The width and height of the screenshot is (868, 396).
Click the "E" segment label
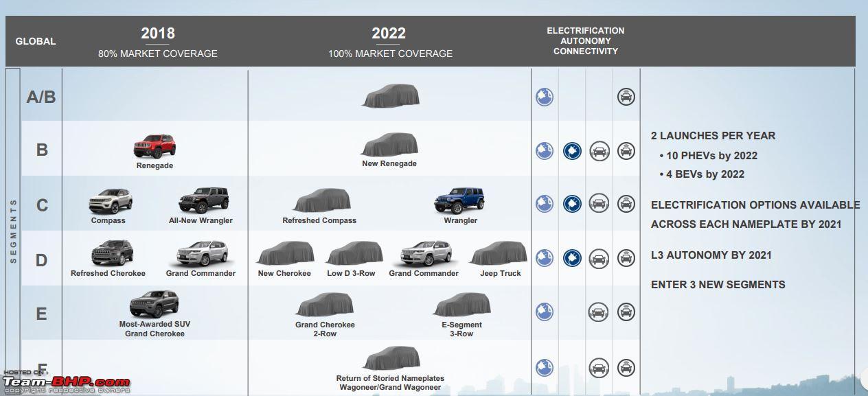[42, 314]
